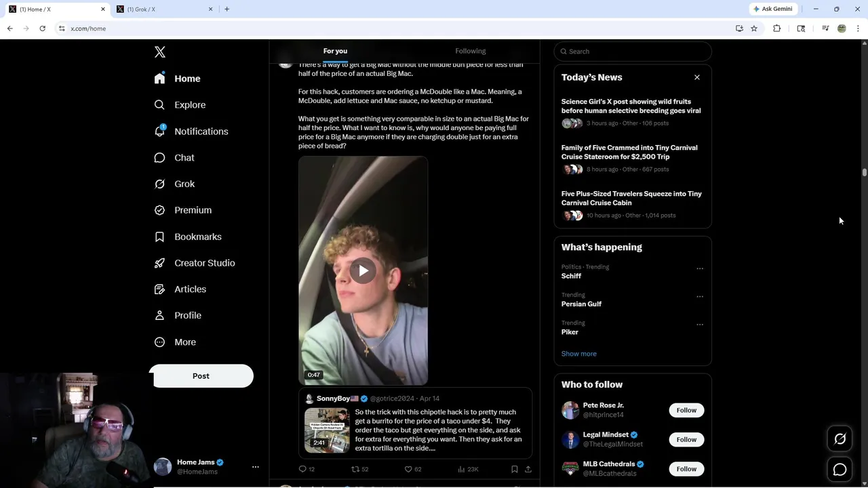This screenshot has width=868, height=488.
Task: Open Home Jams account options menu
Action: pos(256,467)
